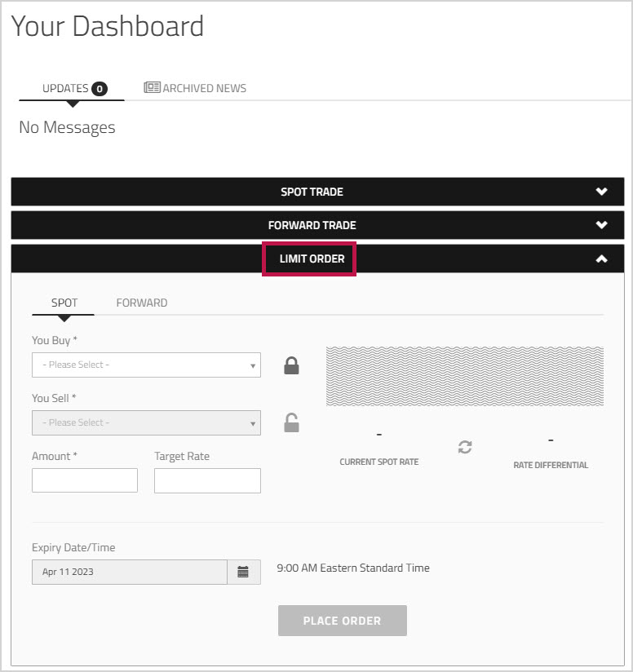Screen dimensions: 633x672
Task: Open the expiry date calendar picker
Action: pyautogui.click(x=243, y=572)
